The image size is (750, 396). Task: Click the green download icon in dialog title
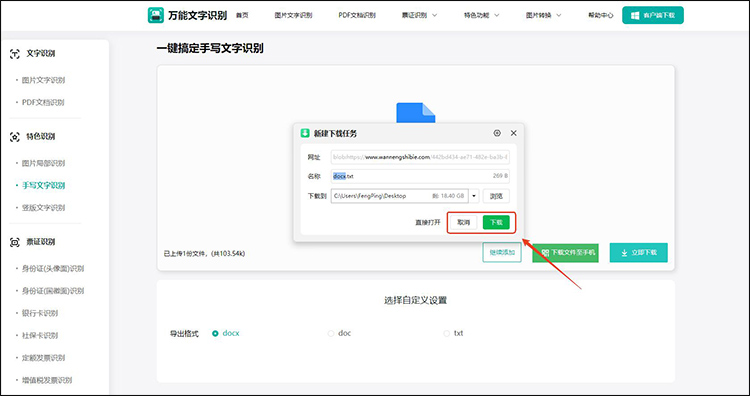[x=305, y=133]
